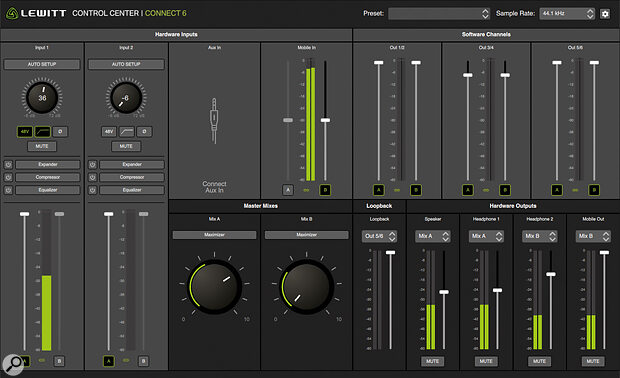Open Mix A Maximizer
This screenshot has height=378, width=620.
214,235
